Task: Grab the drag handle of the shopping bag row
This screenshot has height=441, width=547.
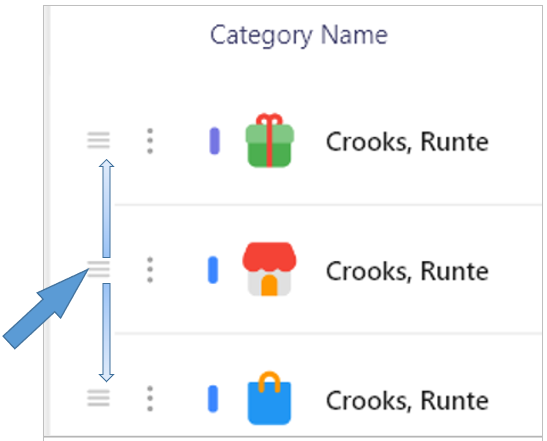Action: pyautogui.click(x=98, y=398)
